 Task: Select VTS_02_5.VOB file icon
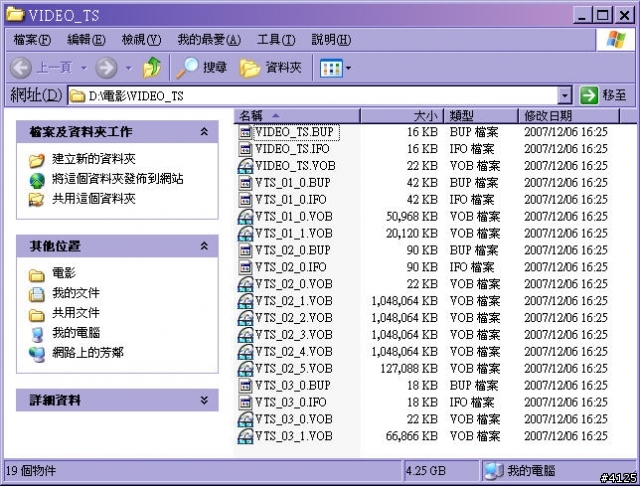(245, 369)
